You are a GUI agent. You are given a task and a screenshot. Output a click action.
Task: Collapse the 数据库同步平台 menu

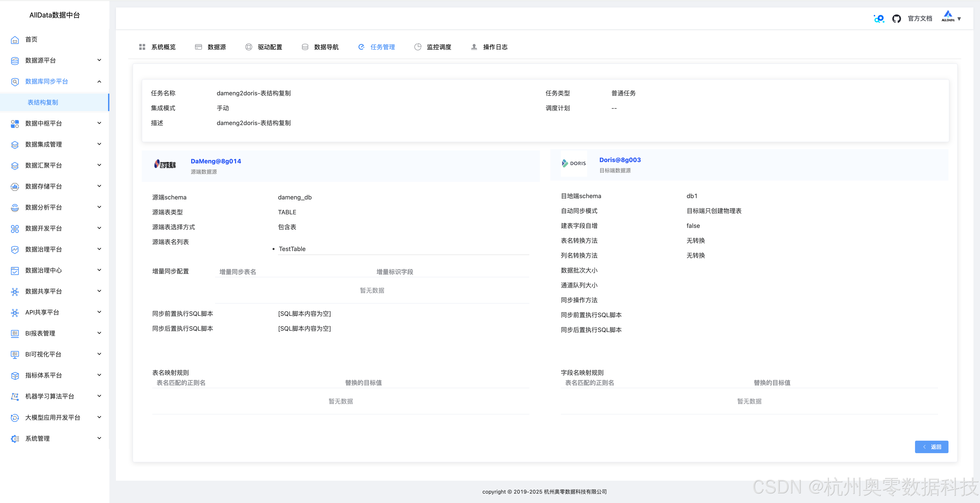tap(99, 81)
